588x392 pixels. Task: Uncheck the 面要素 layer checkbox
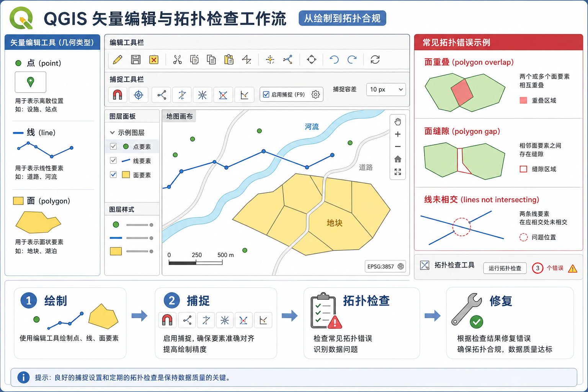[113, 175]
